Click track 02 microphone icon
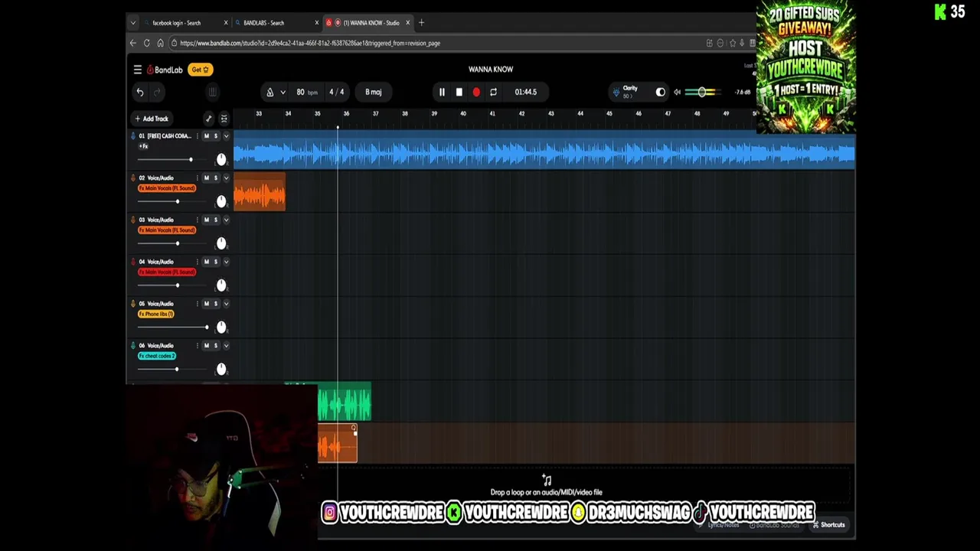980x551 pixels. click(133, 178)
